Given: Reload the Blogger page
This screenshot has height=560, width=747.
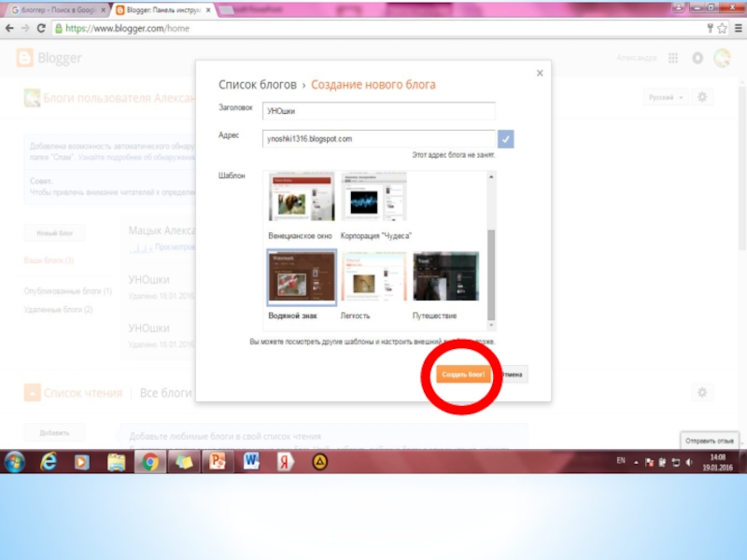Looking at the screenshot, I should point(41,28).
